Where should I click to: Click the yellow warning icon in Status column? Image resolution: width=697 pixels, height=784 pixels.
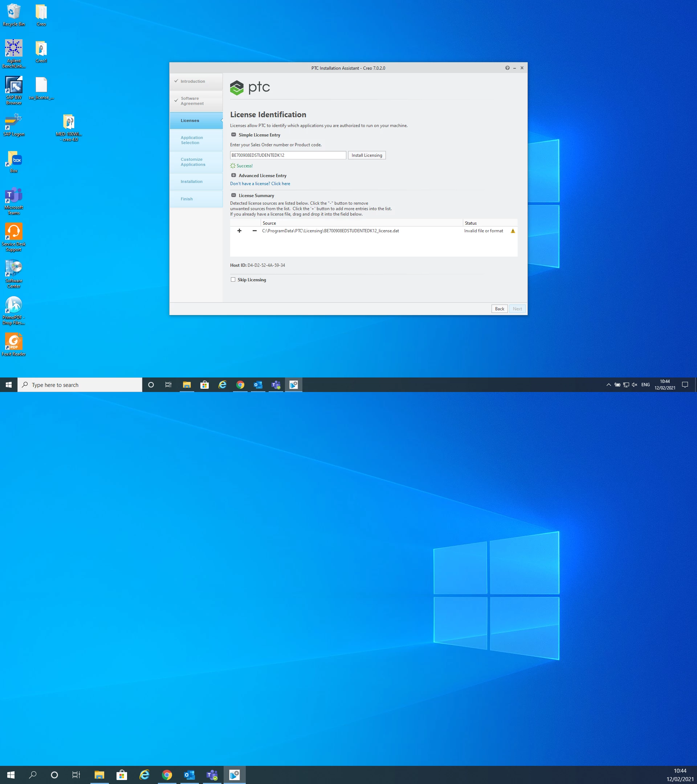coord(513,231)
